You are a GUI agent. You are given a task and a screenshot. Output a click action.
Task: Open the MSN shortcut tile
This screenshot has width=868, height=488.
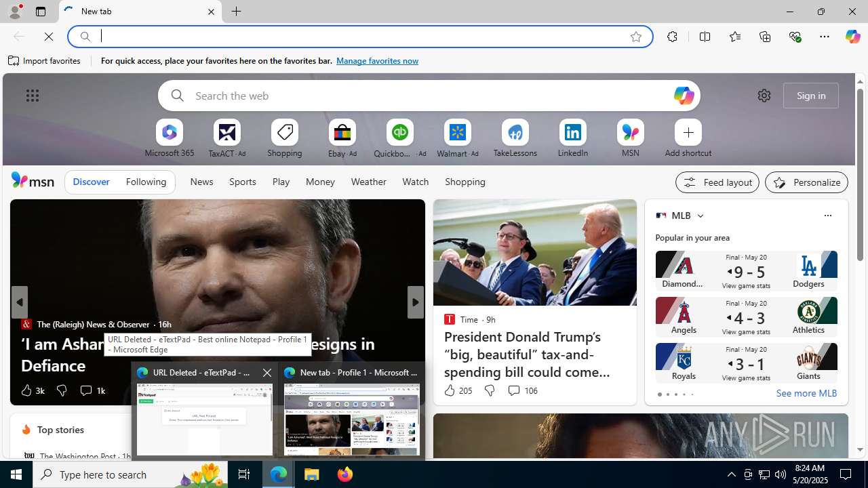coord(630,139)
